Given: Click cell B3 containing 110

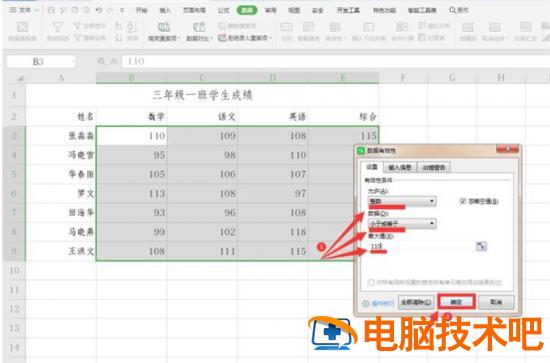Looking at the screenshot, I should [x=132, y=136].
